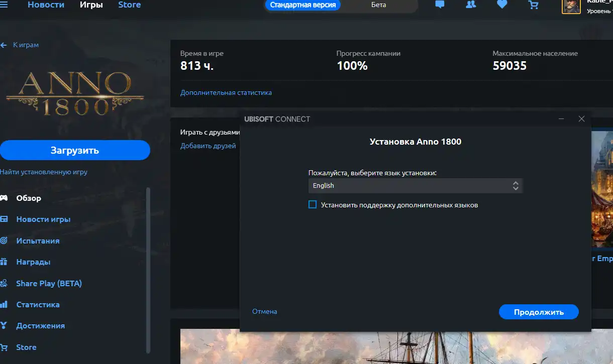Enable installing additional language support
This screenshot has height=364, width=613.
pos(313,205)
